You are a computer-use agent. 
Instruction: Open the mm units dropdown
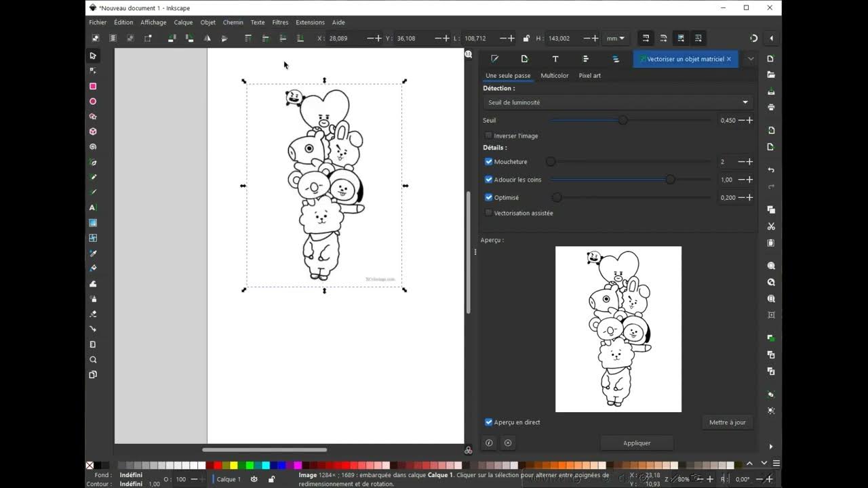click(616, 38)
